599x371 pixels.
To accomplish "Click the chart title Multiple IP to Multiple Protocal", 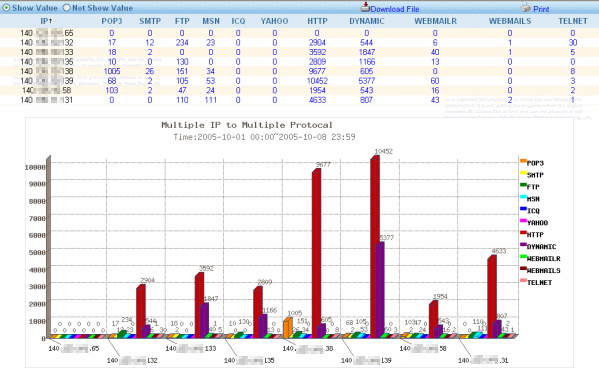I will (x=247, y=125).
